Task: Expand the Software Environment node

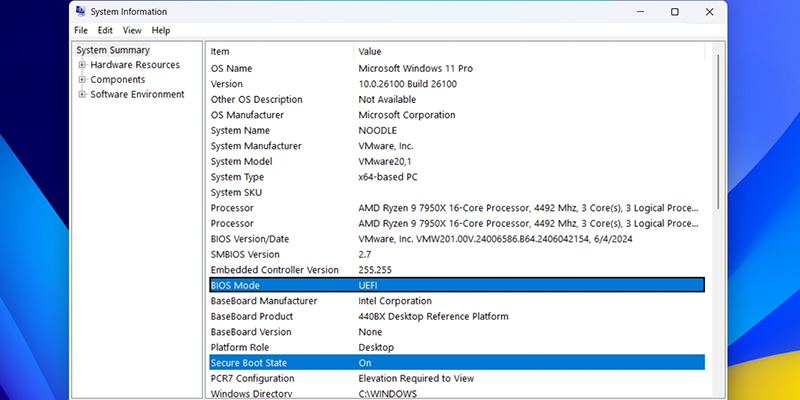Action: point(82,95)
